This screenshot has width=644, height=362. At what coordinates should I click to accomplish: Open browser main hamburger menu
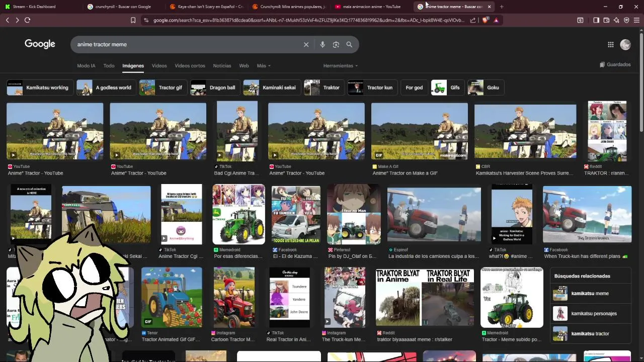(x=636, y=20)
